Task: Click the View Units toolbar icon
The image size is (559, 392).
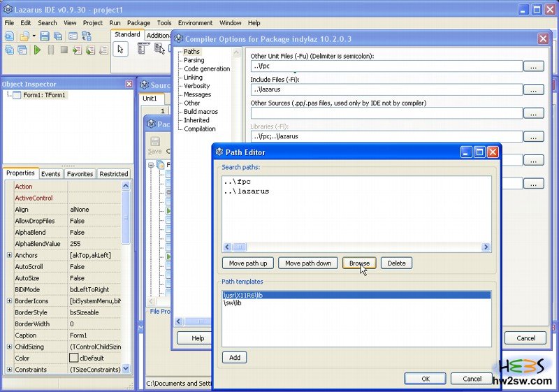Action: point(10,50)
